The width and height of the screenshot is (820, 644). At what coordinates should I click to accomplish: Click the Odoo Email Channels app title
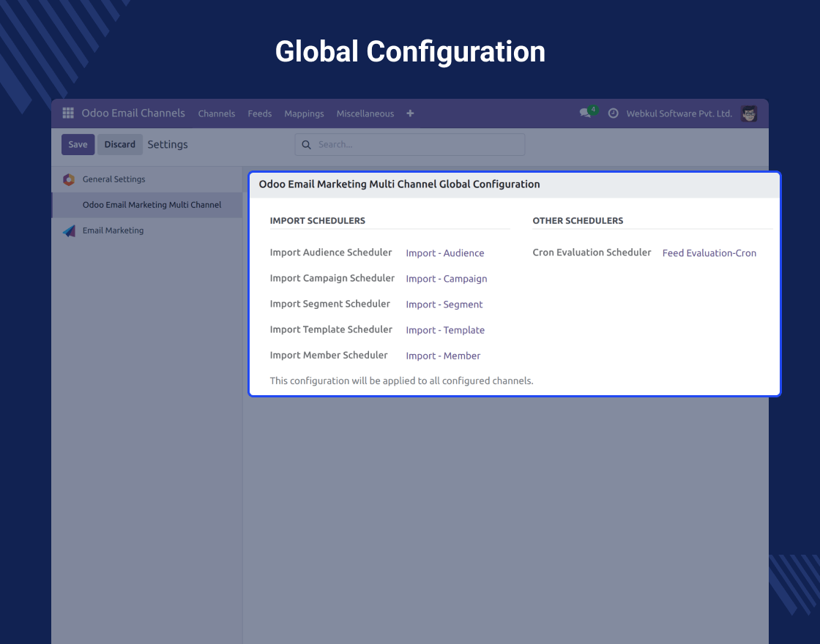tap(133, 113)
